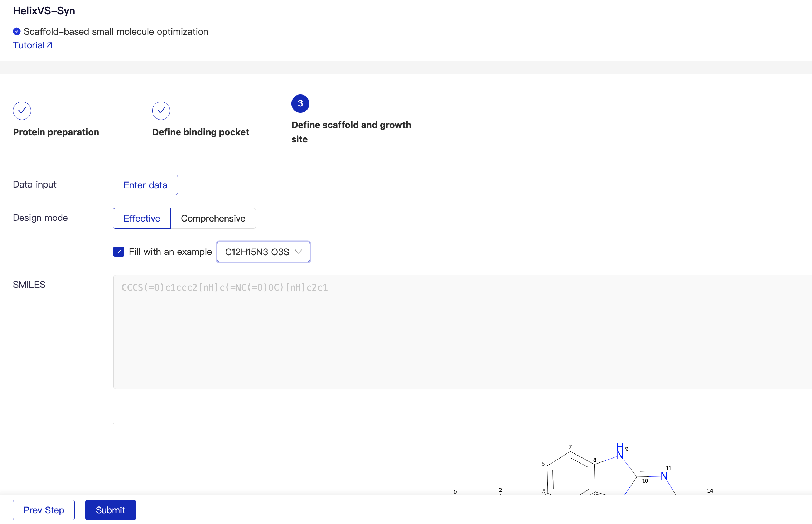Submit the scaffold job
The height and width of the screenshot is (524, 812).
pyautogui.click(x=110, y=510)
